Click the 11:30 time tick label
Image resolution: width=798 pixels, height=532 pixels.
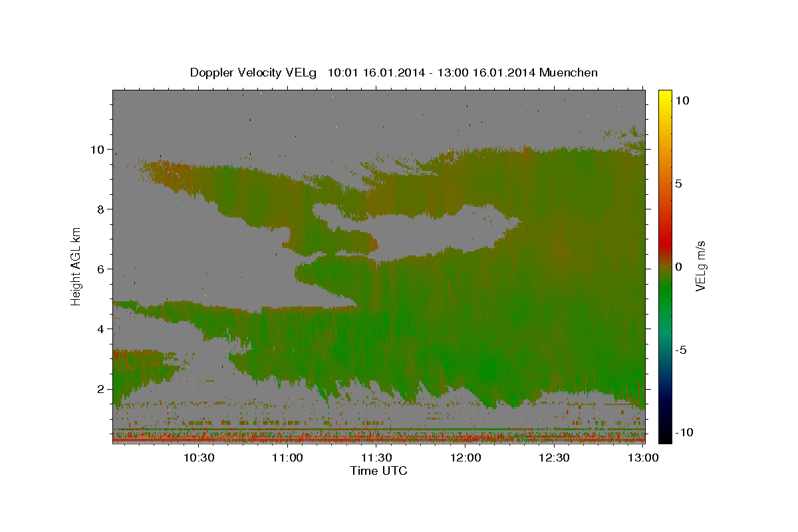click(x=376, y=458)
